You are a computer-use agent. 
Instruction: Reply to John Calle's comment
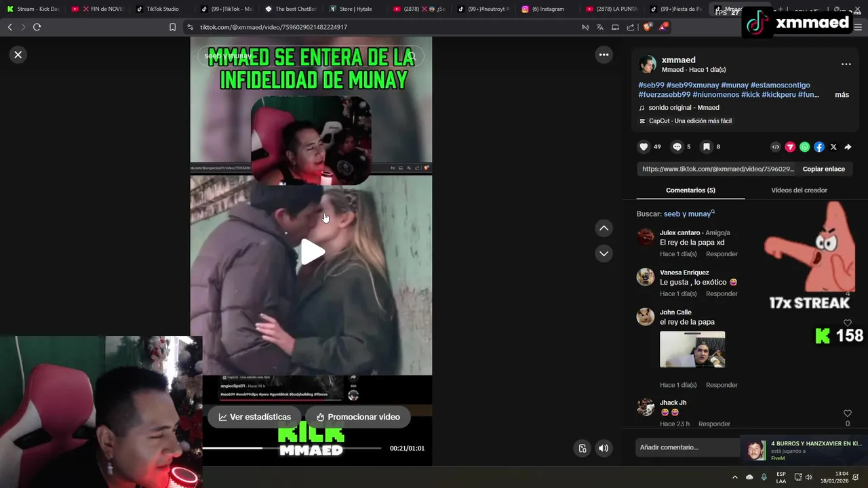(x=722, y=385)
